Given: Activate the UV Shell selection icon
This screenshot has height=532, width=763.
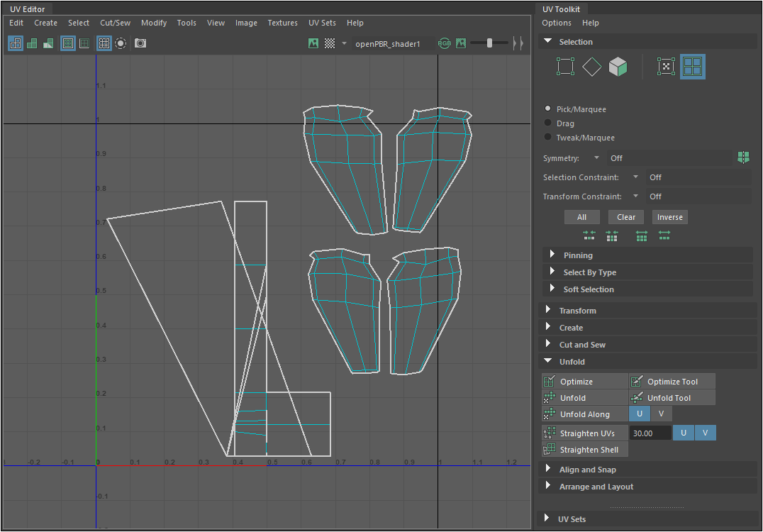Looking at the screenshot, I should click(x=692, y=67).
